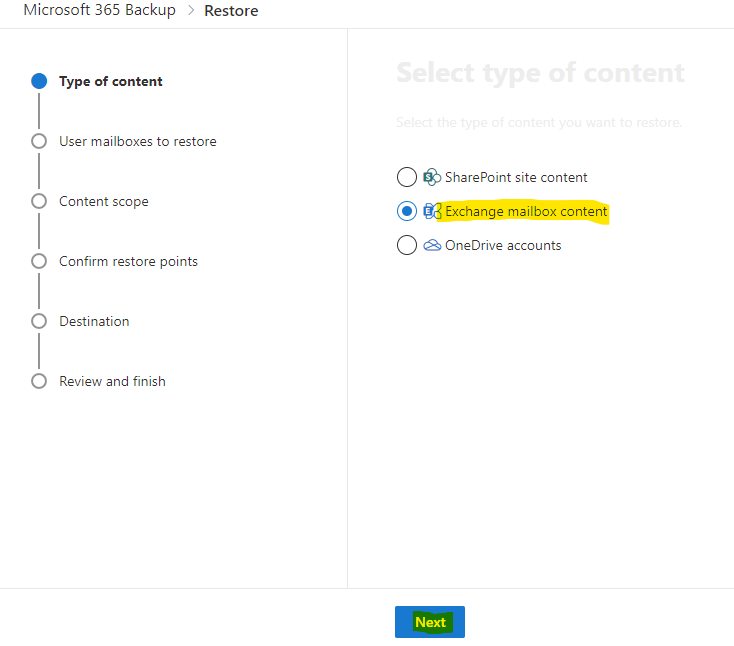Click the Next button
This screenshot has width=734, height=646.
click(x=430, y=622)
